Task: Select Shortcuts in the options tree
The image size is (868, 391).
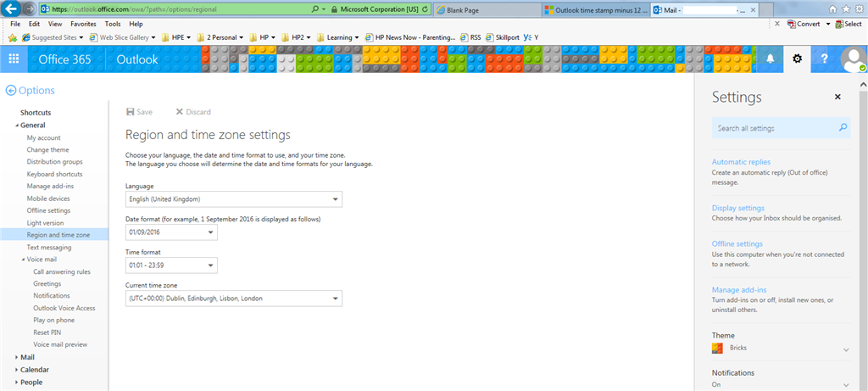Action: (36, 113)
